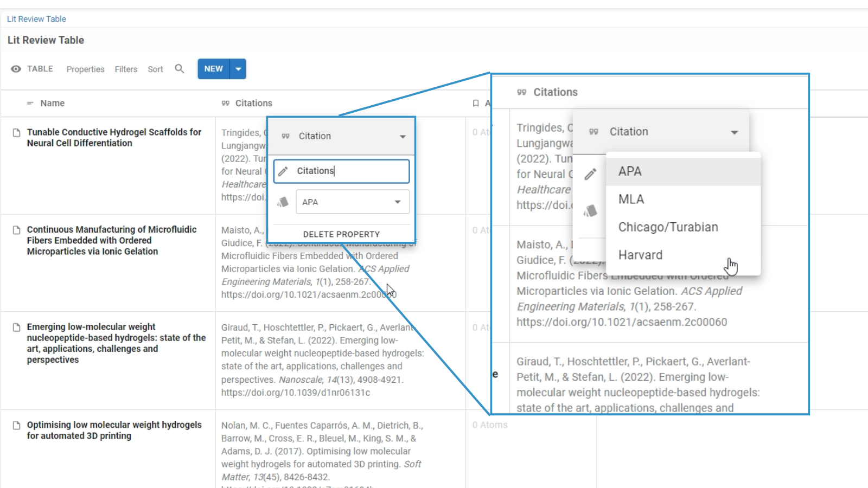868x488 pixels.
Task: Click the sort indicator beside the Name header
Action: click(30, 103)
